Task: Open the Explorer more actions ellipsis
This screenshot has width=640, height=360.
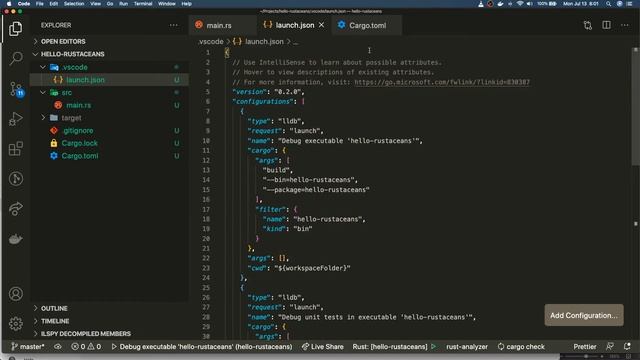Action: [x=173, y=25]
